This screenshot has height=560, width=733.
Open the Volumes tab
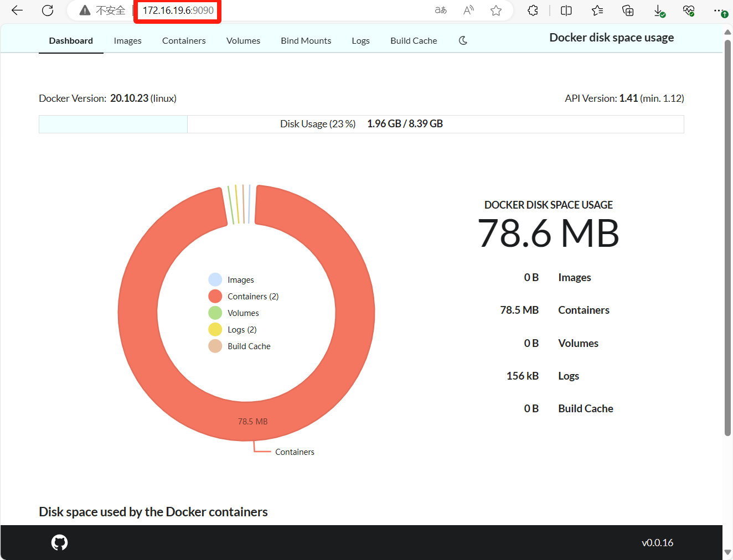tap(243, 41)
